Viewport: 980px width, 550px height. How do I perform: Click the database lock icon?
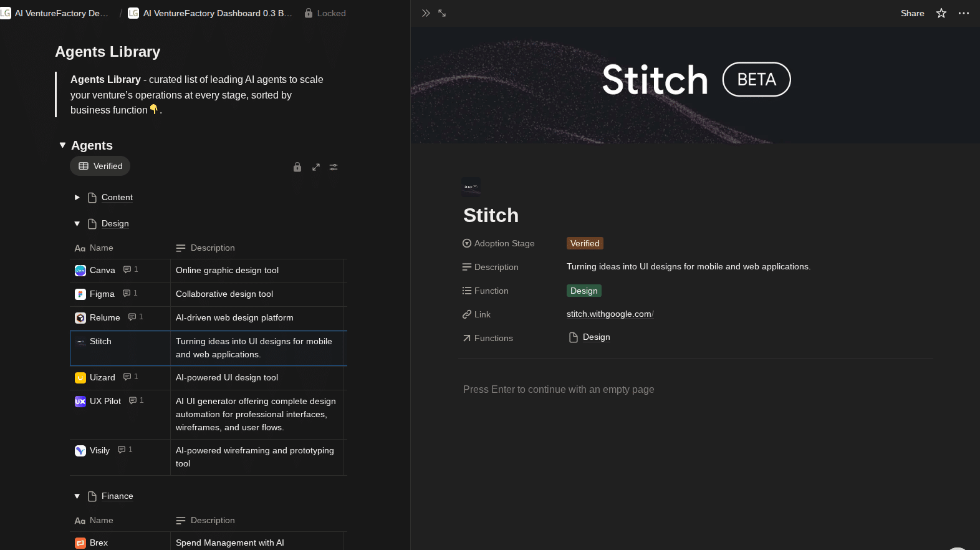click(x=297, y=167)
